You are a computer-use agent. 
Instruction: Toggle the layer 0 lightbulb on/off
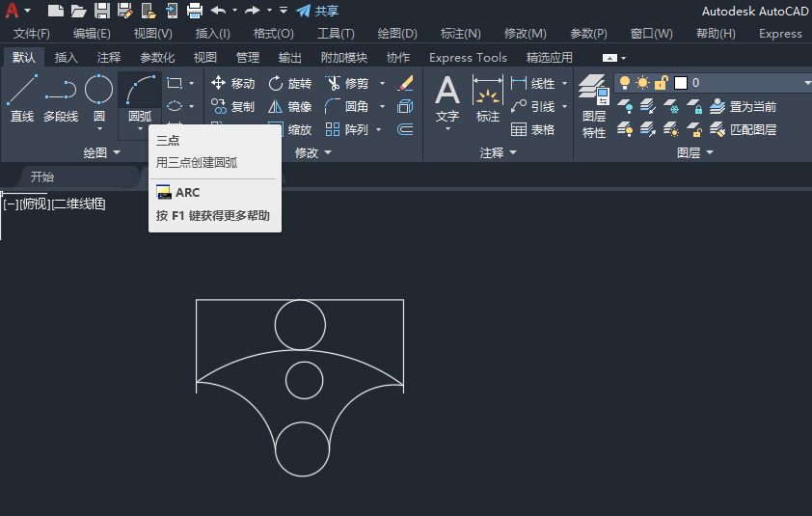tap(625, 82)
